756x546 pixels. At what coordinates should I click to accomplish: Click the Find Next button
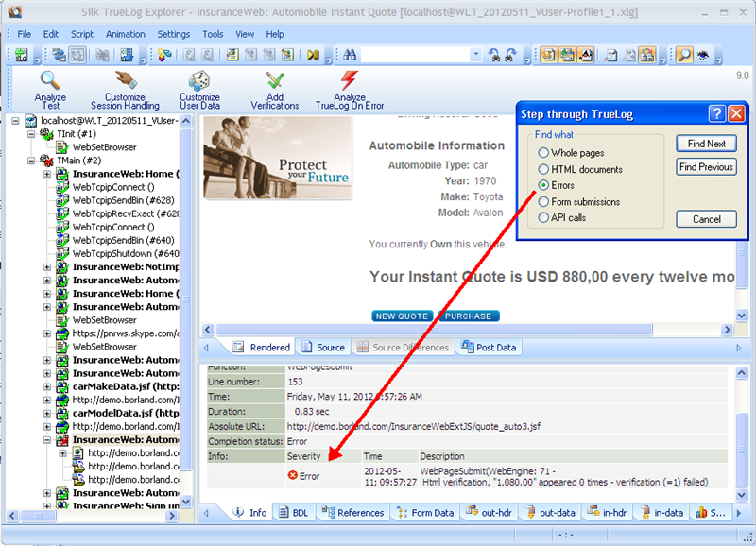coord(706,144)
